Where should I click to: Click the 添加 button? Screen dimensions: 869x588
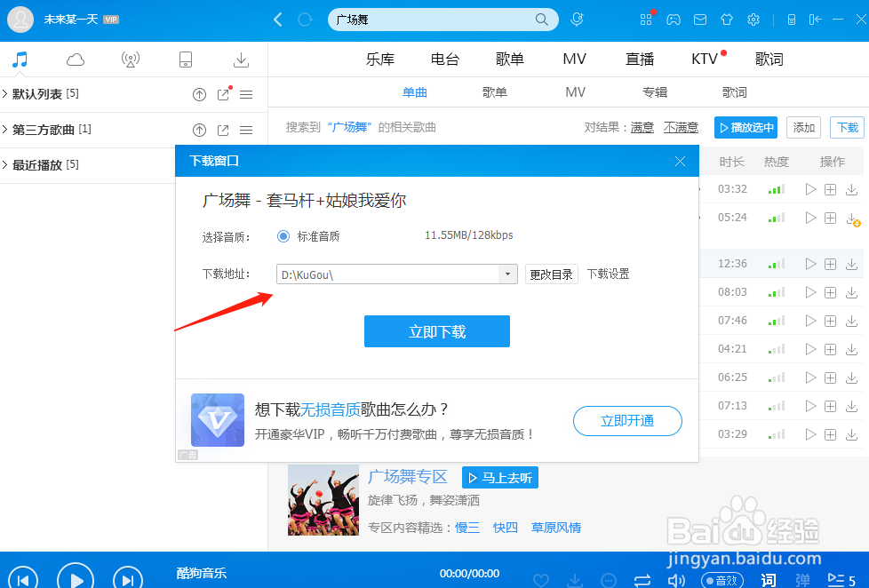(x=803, y=128)
